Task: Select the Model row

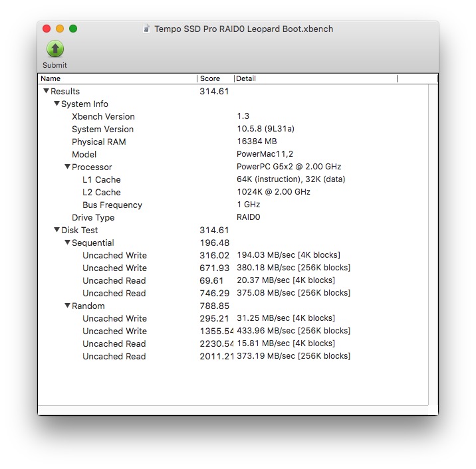Action: tap(233, 154)
